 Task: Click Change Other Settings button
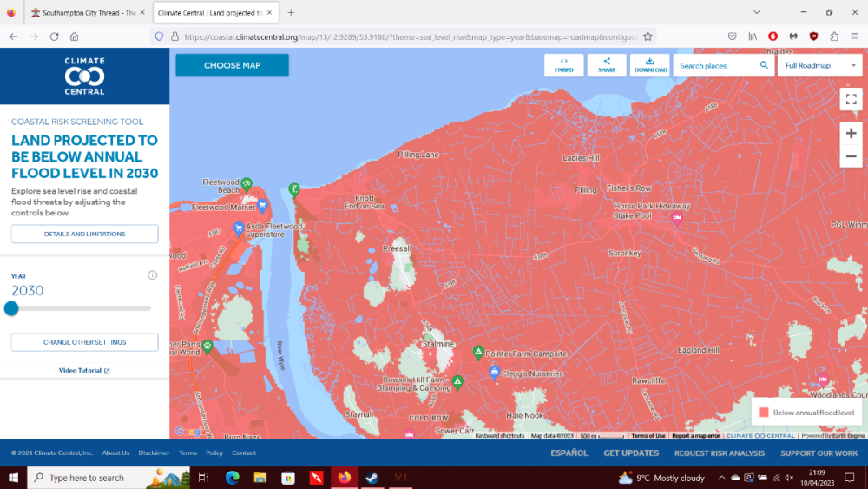pos(84,342)
